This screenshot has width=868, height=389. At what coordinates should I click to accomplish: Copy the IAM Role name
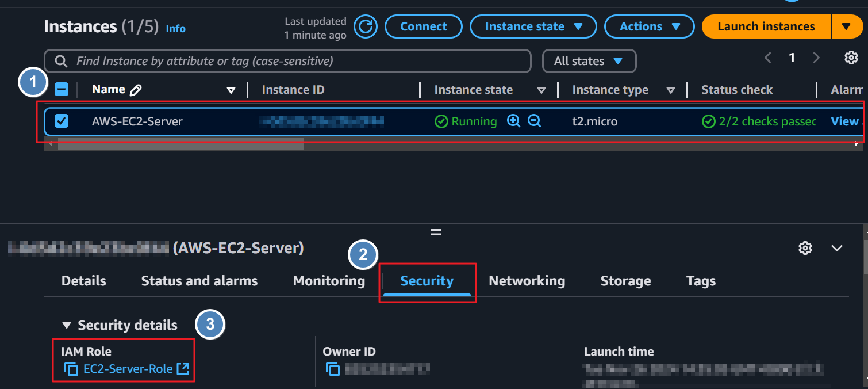point(71,369)
